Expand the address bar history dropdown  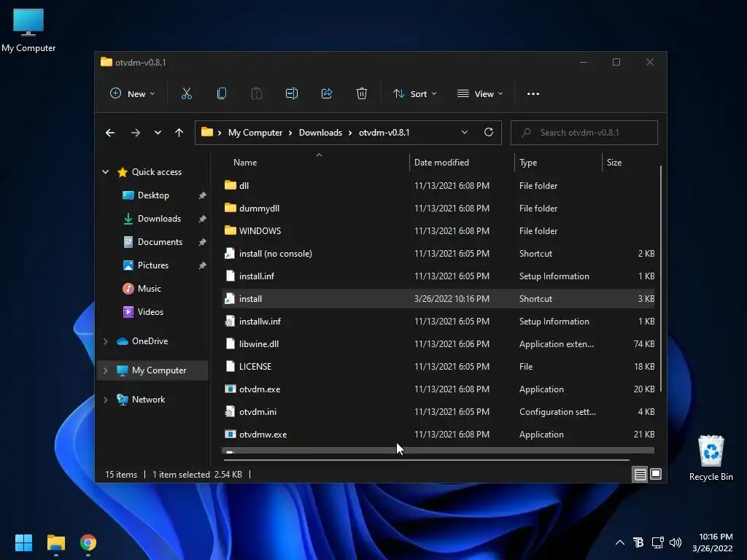tap(465, 132)
